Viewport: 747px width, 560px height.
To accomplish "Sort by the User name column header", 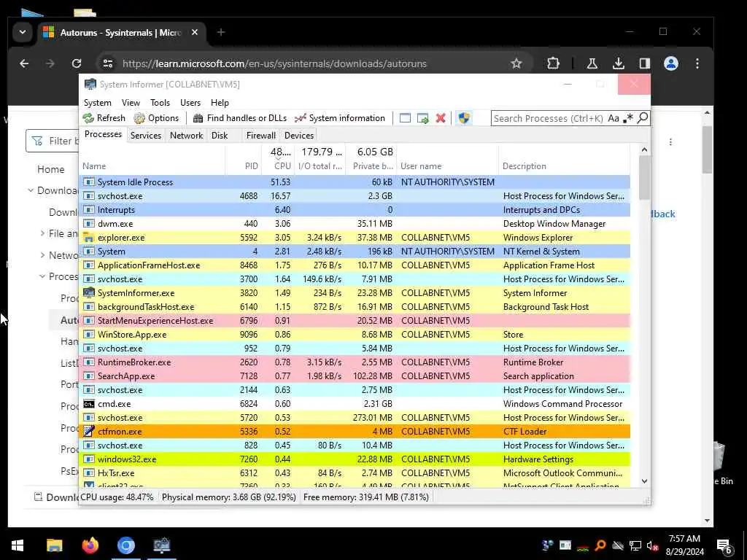I will coord(448,159).
